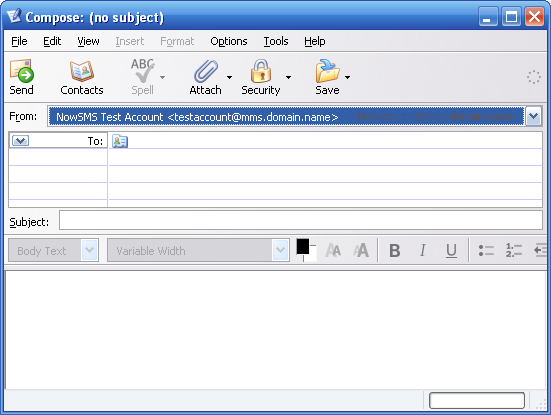551x415 pixels.
Task: Open the Contacts sidebar icon
Action: coord(82,71)
